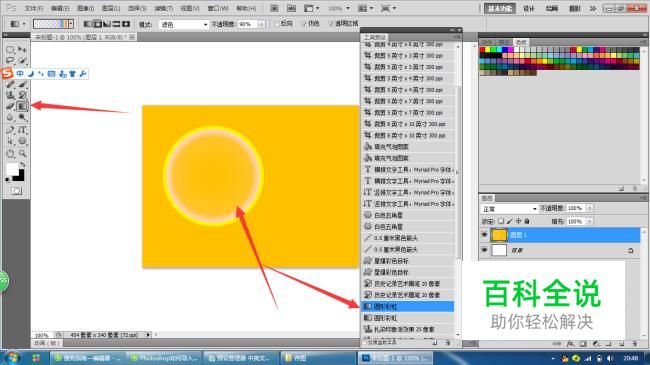Select the Path Selection tool
This screenshot has width=650, height=365.
pos(10,141)
